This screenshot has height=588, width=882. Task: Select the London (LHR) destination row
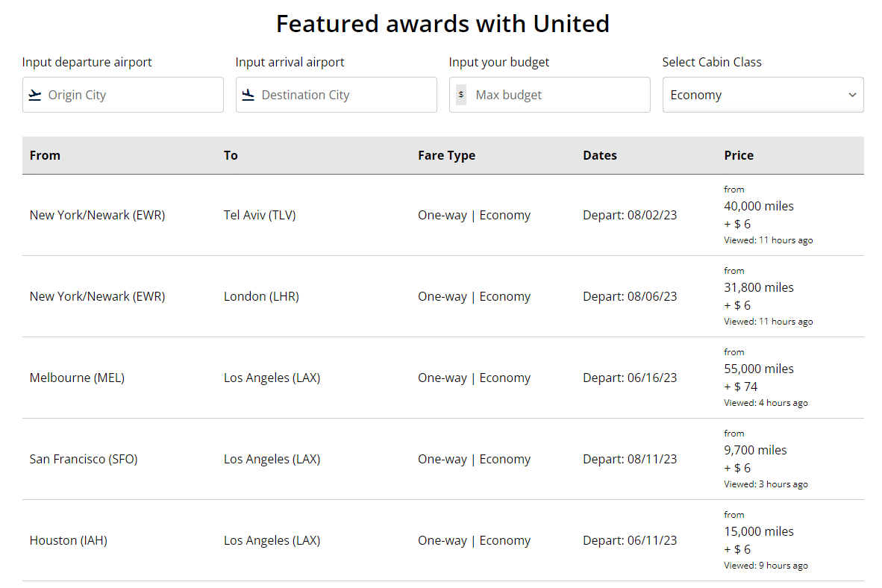pos(261,296)
